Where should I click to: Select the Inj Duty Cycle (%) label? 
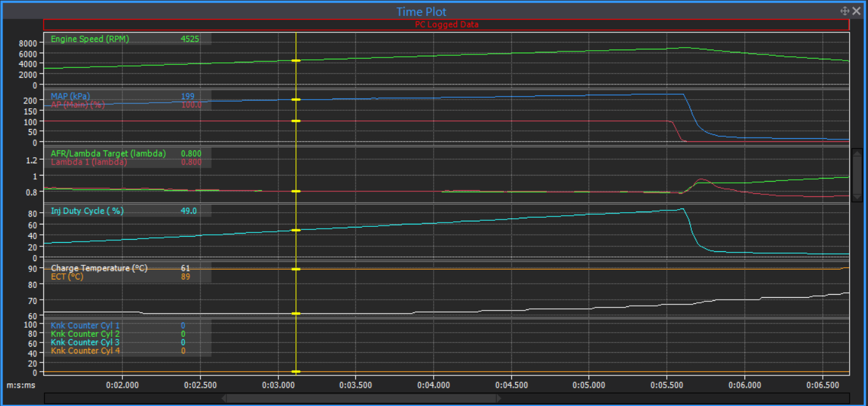pyautogui.click(x=87, y=211)
